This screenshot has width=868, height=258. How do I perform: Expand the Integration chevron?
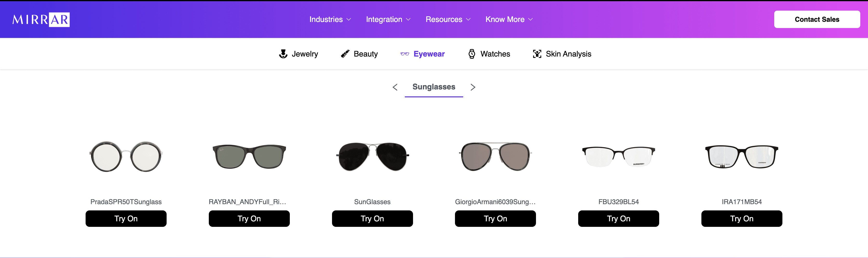click(408, 20)
